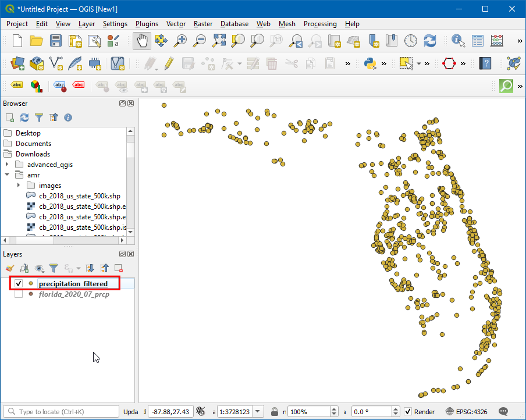Select cb_2018_us_state_500k.shp file
Screen dimensions: 526x420
[79, 196]
